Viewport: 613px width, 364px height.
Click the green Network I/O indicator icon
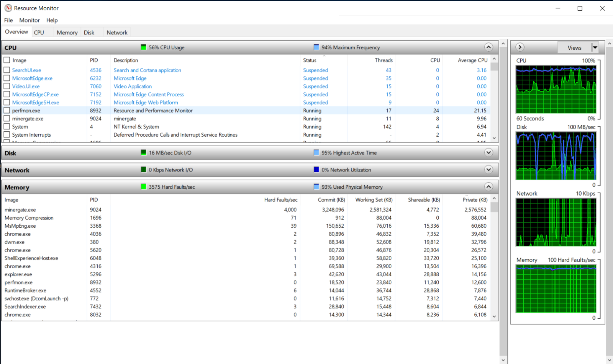coord(144,170)
